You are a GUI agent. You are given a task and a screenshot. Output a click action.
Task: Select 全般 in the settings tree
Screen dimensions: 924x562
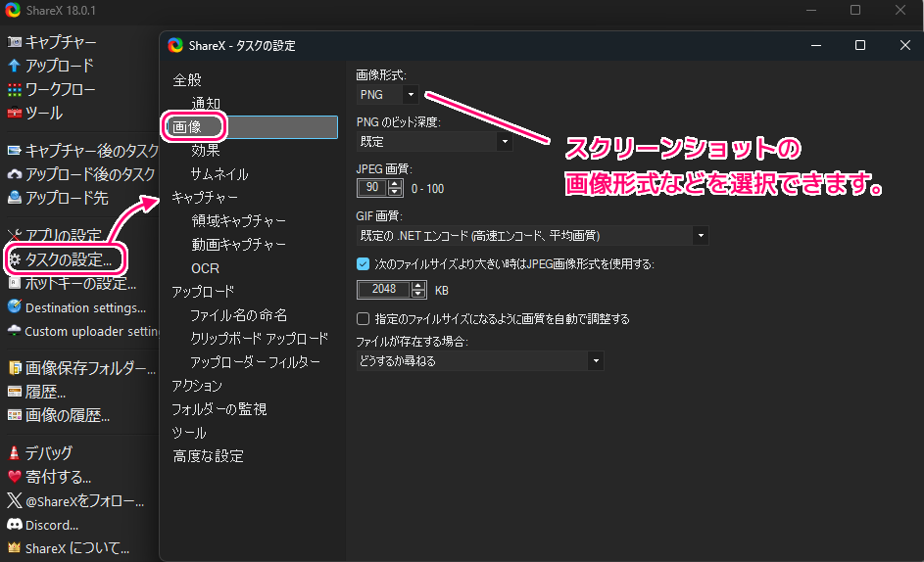(187, 80)
